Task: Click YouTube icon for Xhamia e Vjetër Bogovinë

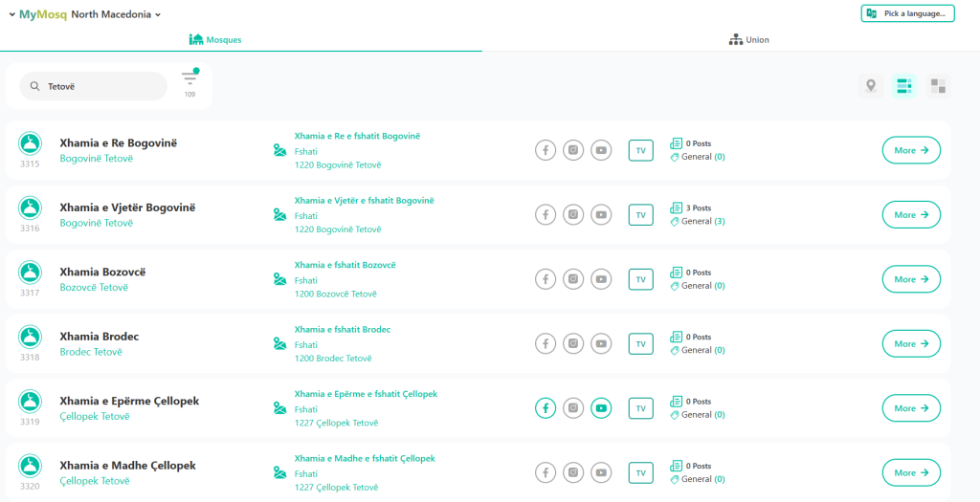Action: coord(601,215)
